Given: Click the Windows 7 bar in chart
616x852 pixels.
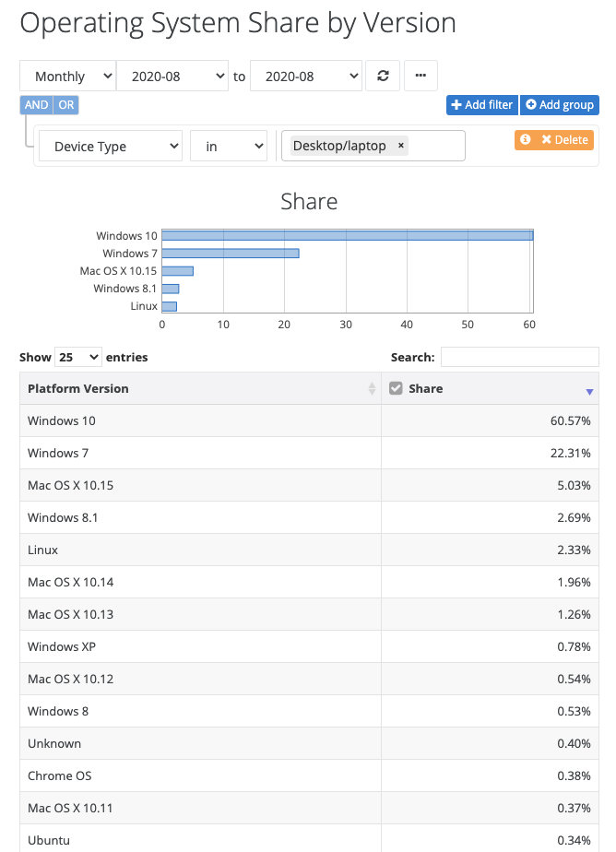Looking at the screenshot, I should click(x=231, y=254).
